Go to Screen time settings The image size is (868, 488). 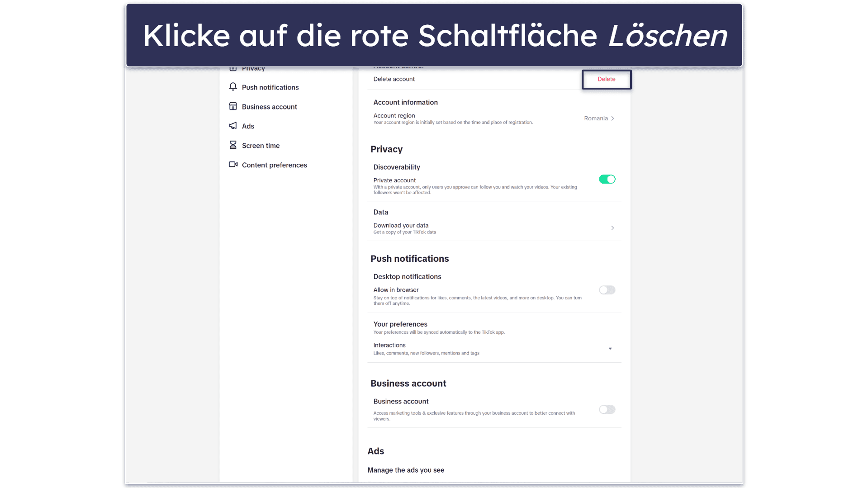tap(261, 146)
